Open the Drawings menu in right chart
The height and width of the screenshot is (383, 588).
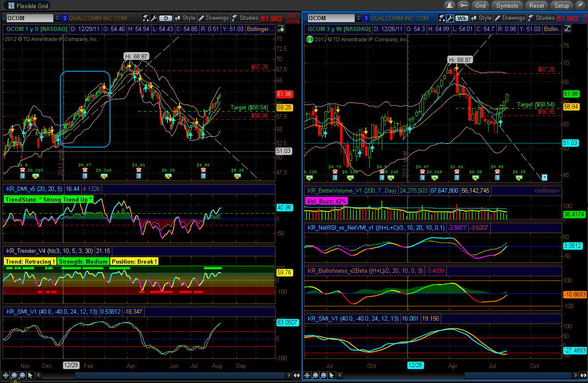point(510,18)
